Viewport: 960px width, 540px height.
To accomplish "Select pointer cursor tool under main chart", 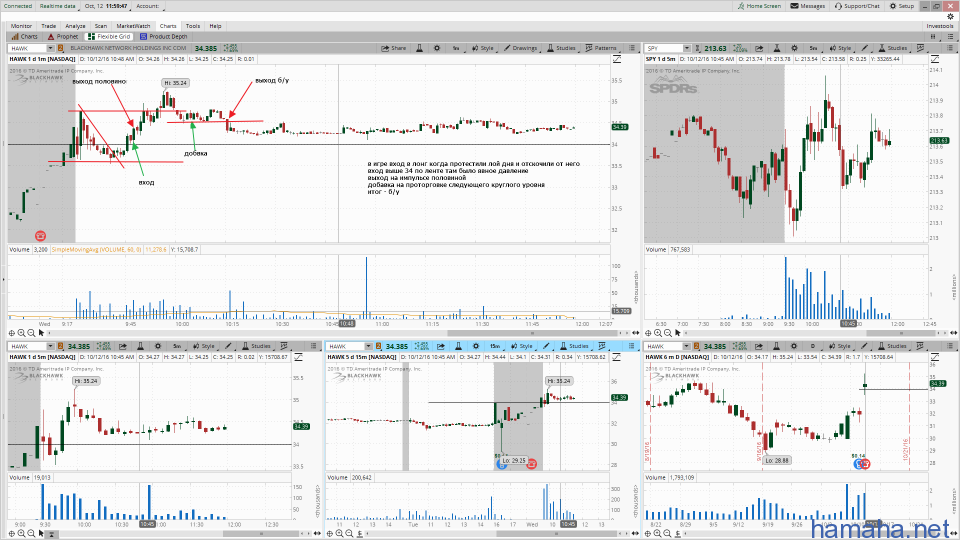I will point(41,333).
